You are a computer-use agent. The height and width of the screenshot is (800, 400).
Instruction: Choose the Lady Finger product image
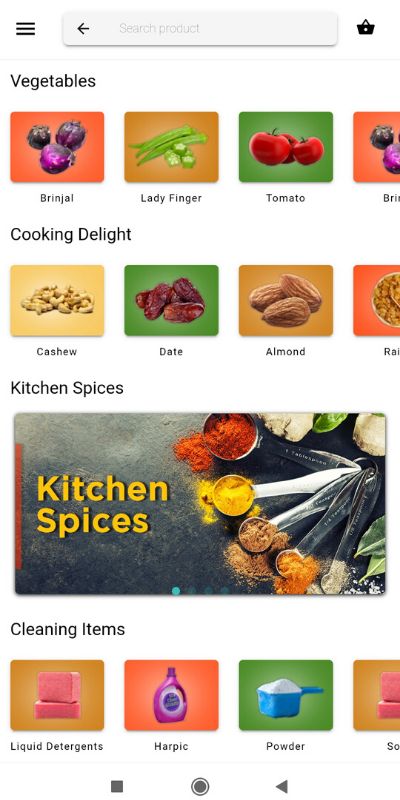pos(171,147)
